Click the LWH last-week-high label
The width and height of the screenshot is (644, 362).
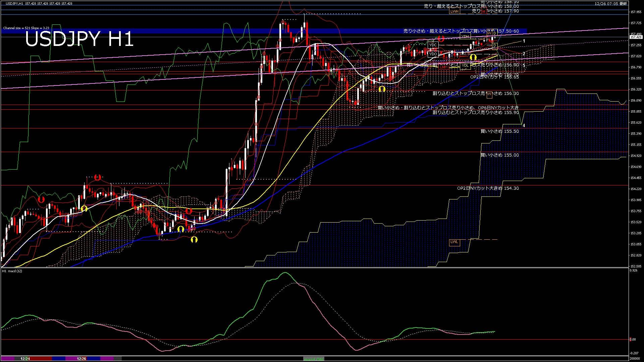(454, 11)
